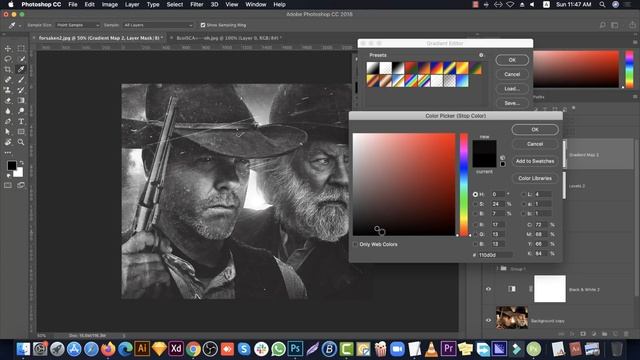Toggle Quick Mask mode
This screenshot has height=360, width=640.
point(8,185)
